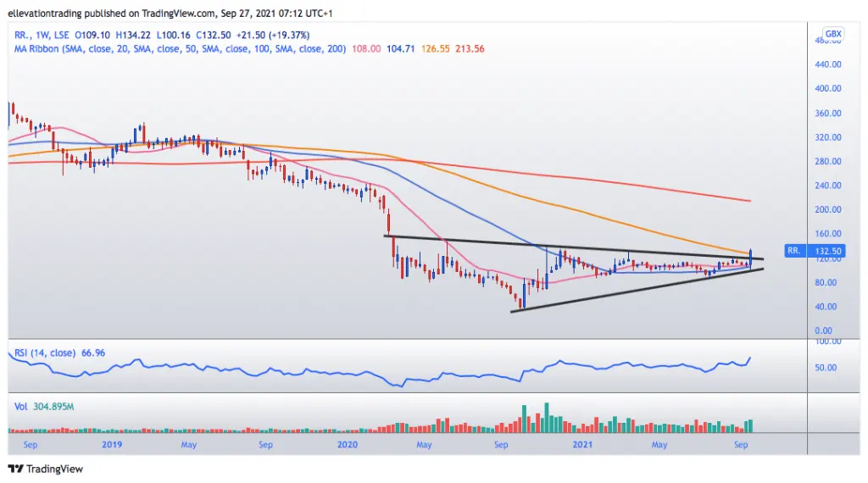The image size is (868, 483).
Task: Select the GBX currency label
Action: (833, 34)
